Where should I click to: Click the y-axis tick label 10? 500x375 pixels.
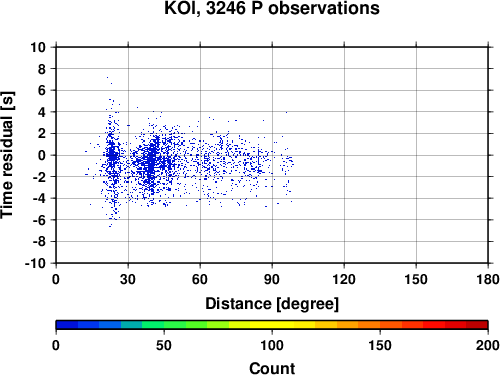[38, 47]
